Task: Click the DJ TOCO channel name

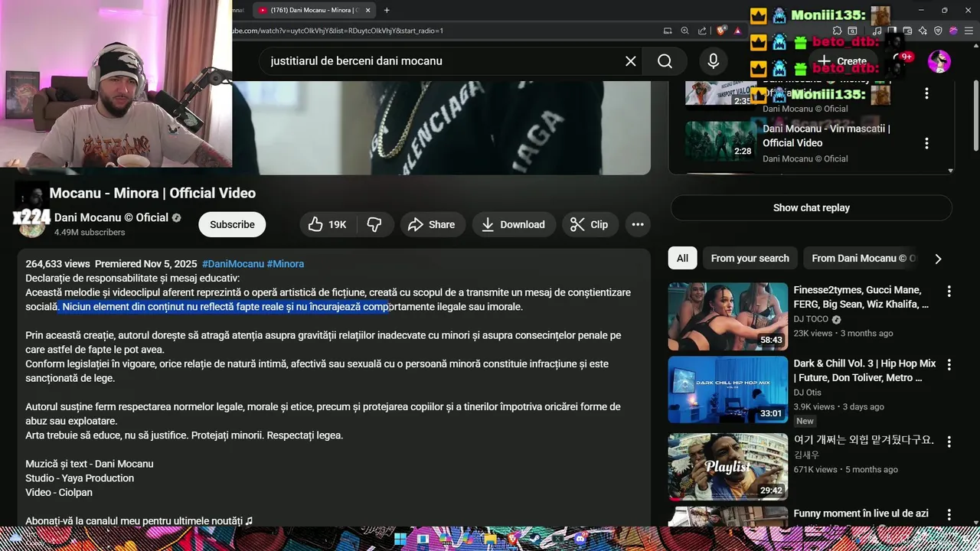Action: (x=811, y=319)
